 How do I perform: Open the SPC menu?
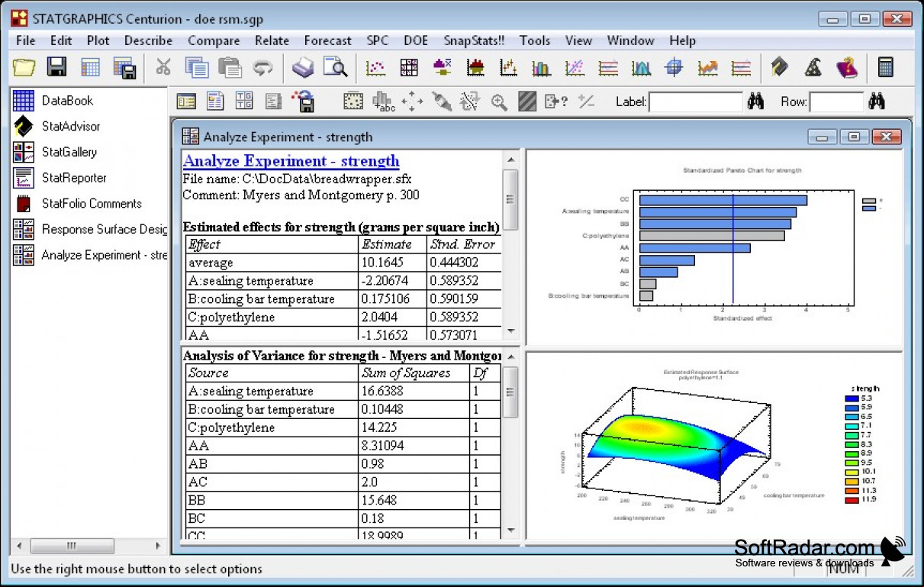[377, 40]
